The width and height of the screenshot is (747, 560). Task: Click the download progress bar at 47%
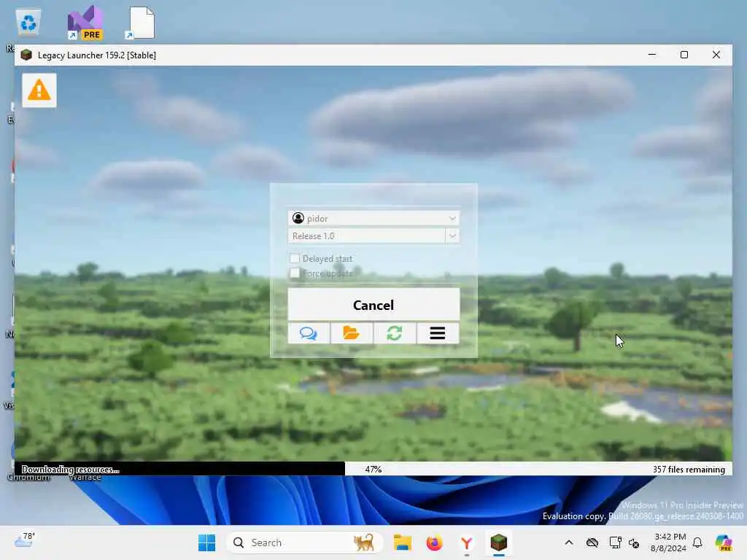[x=373, y=469]
